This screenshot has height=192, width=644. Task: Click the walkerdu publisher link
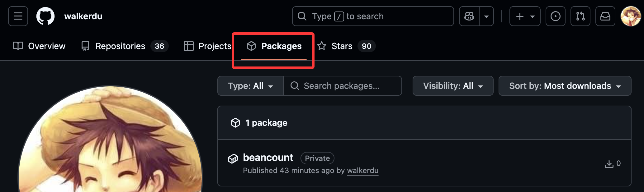pos(362,171)
